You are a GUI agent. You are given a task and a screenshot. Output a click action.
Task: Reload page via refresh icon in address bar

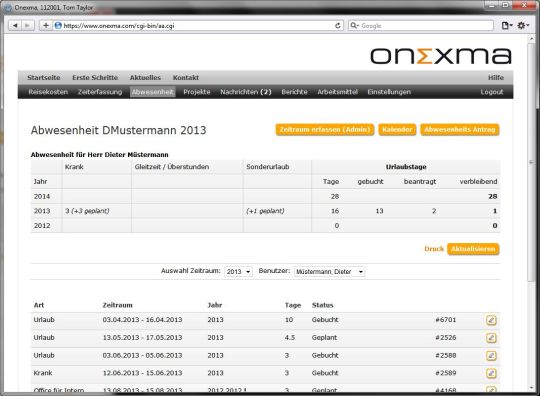(338, 25)
